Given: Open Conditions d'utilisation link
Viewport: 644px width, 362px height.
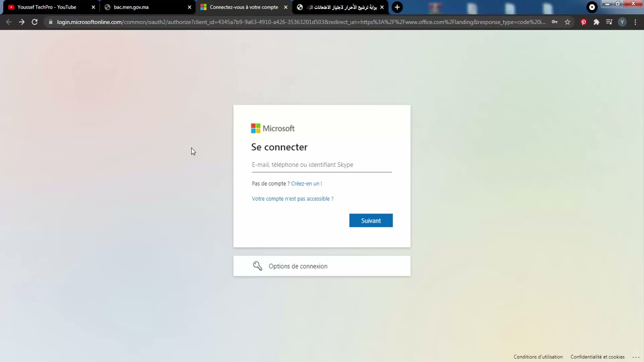Looking at the screenshot, I should click(x=538, y=357).
